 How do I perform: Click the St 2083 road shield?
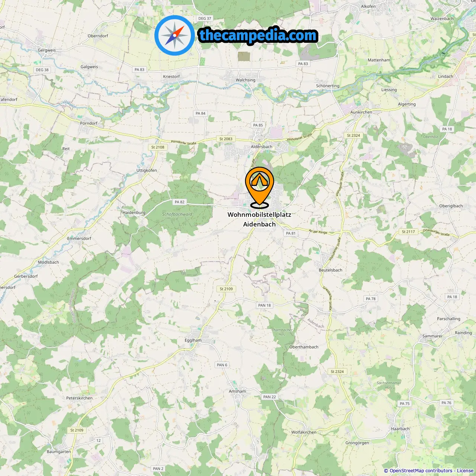pyautogui.click(x=226, y=139)
